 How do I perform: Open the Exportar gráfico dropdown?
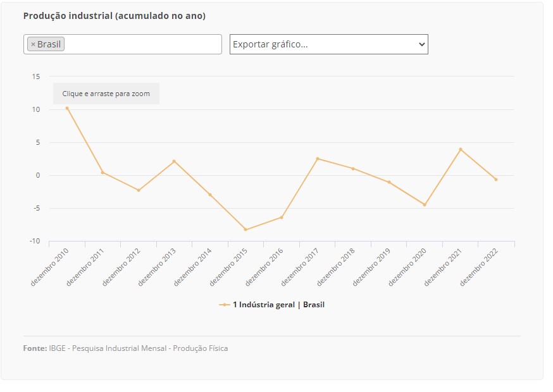328,44
